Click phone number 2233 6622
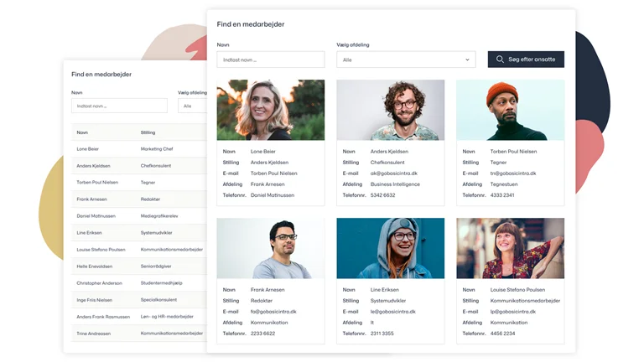Viewport: 644px width, 362px height. [262, 334]
